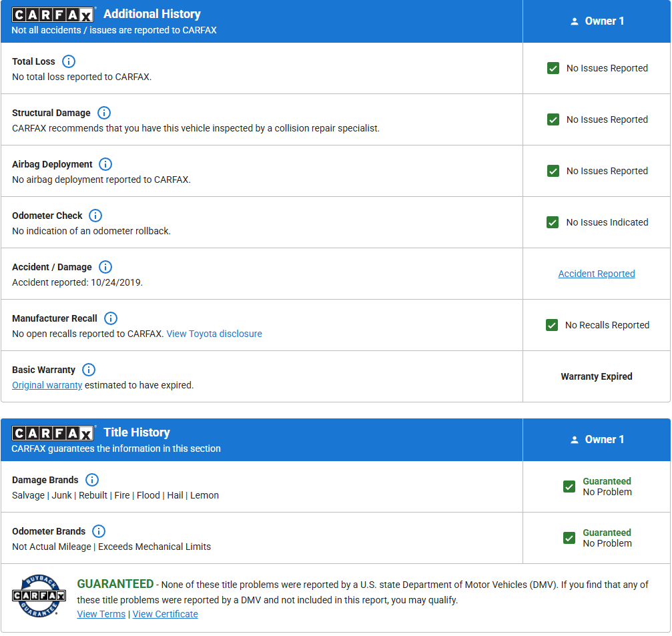Open the View Certificate link
The width and height of the screenshot is (672, 636).
point(165,614)
